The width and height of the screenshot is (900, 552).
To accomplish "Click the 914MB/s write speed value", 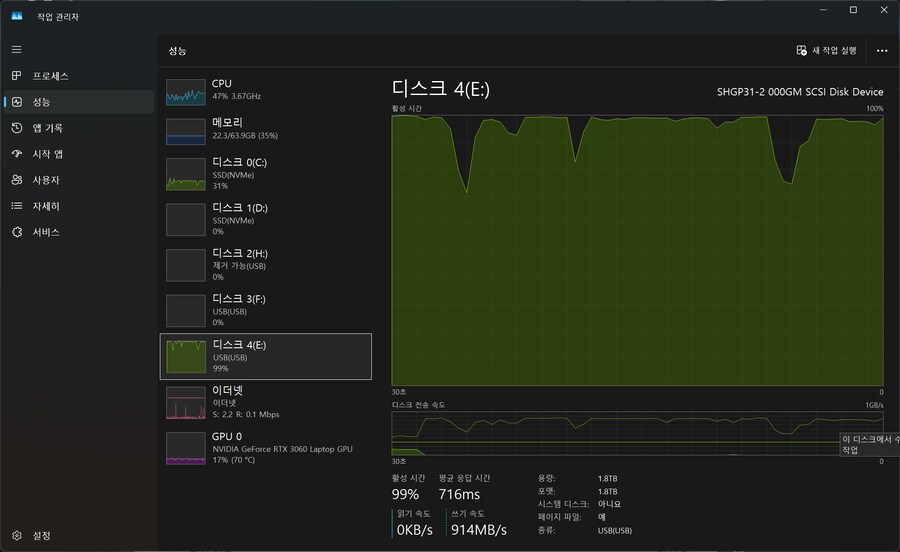I will pos(479,530).
